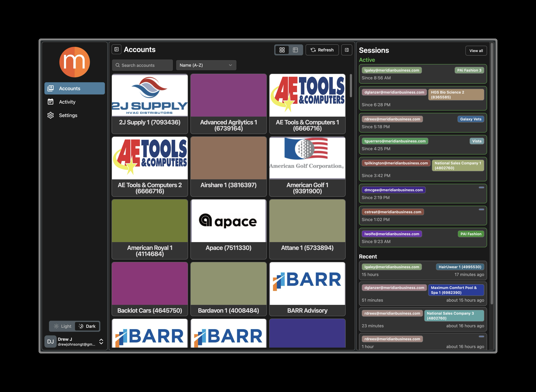536x392 pixels.
Task: Switch to grid view layout
Action: coord(282,50)
